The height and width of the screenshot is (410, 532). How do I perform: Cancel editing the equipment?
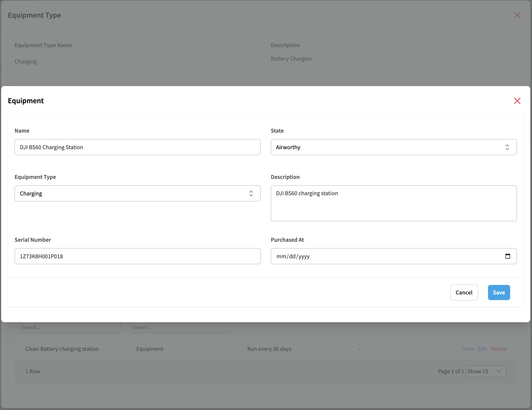(464, 292)
